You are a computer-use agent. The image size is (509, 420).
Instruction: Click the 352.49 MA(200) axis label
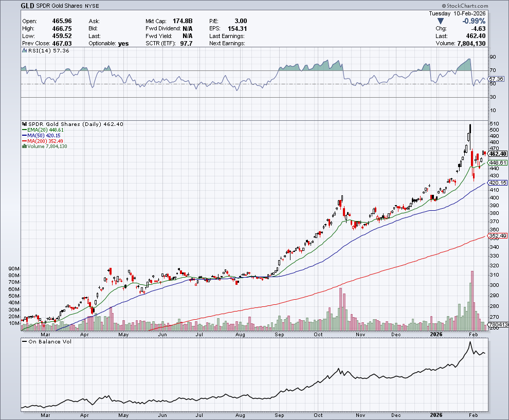coord(498,236)
